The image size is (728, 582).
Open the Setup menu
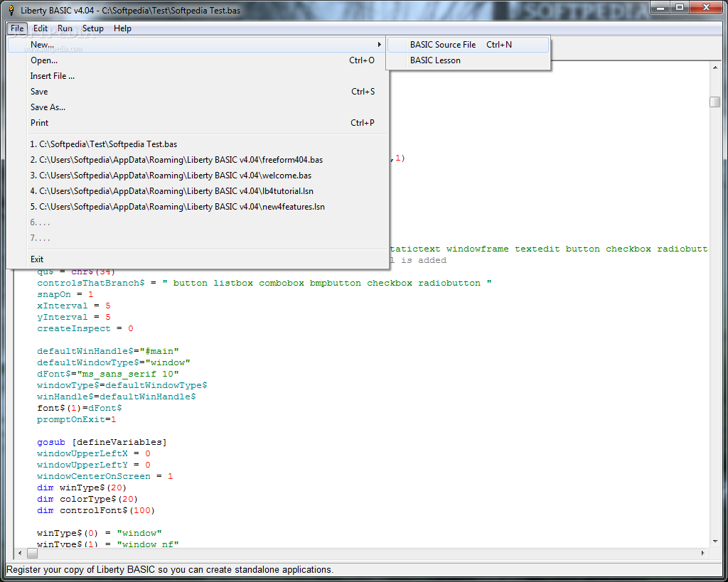click(93, 28)
